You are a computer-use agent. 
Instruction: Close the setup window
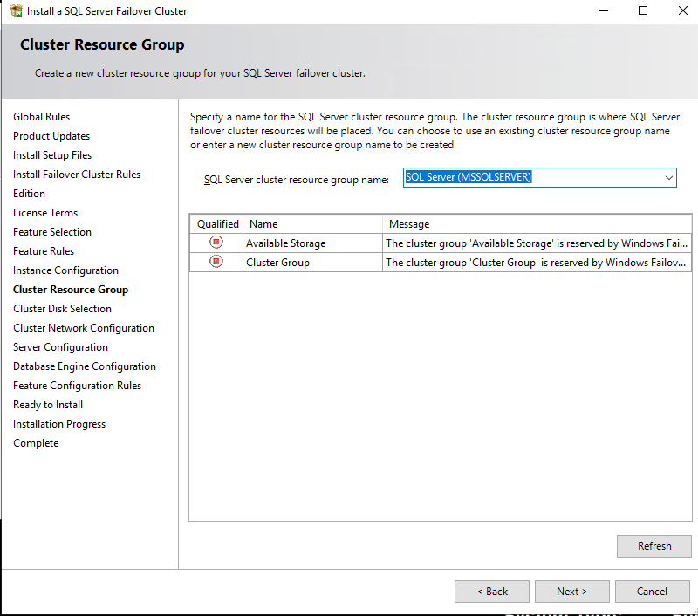683,10
